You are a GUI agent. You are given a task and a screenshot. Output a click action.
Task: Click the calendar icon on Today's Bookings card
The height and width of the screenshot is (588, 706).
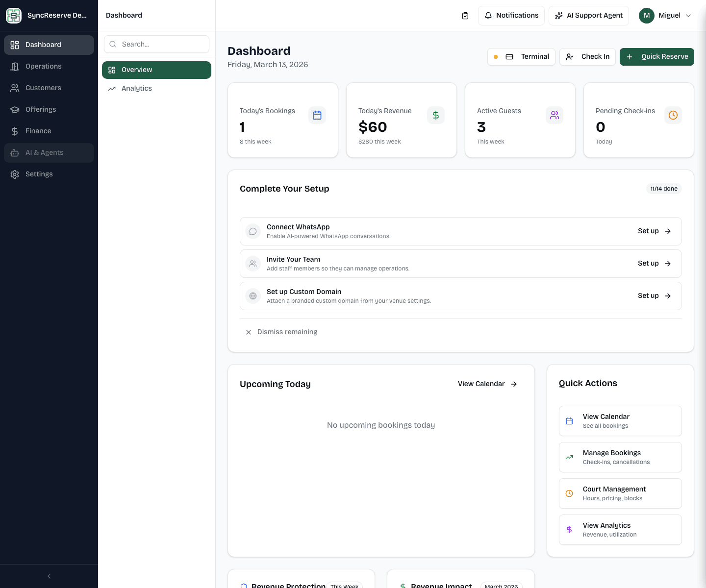pos(317,115)
